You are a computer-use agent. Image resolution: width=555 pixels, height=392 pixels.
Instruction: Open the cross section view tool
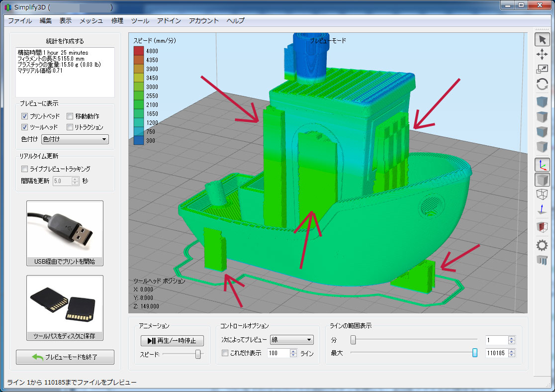tap(542, 227)
